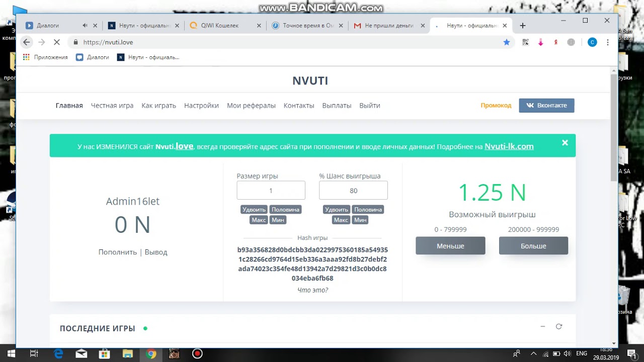Image resolution: width=644 pixels, height=362 pixels.
Task: Open the Диалоги bookmark
Action: pyautogui.click(x=93, y=57)
